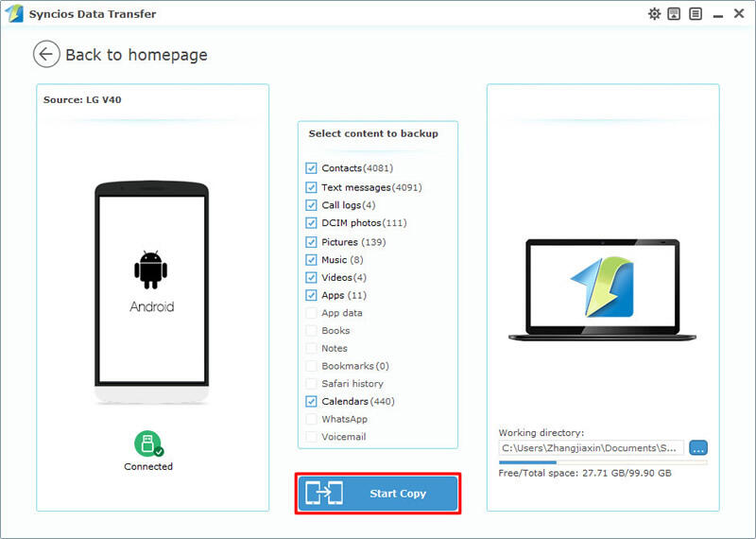Uncheck the Music checkbox
The height and width of the screenshot is (539, 756).
[x=311, y=260]
